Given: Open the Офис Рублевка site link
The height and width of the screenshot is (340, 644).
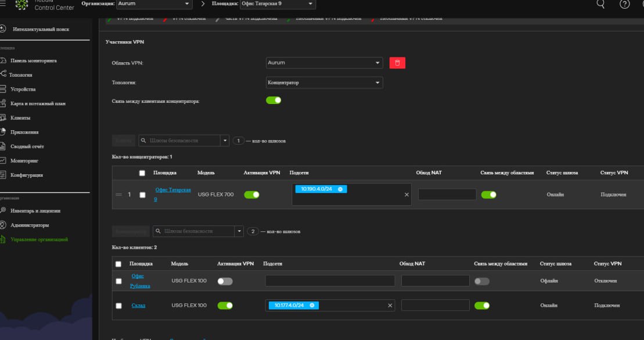Looking at the screenshot, I should coord(139,281).
